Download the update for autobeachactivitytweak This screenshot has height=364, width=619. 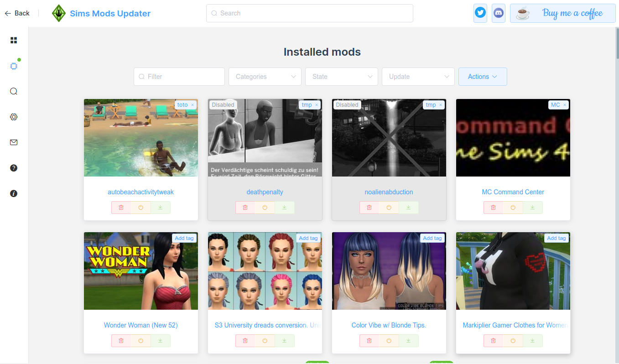pos(161,208)
